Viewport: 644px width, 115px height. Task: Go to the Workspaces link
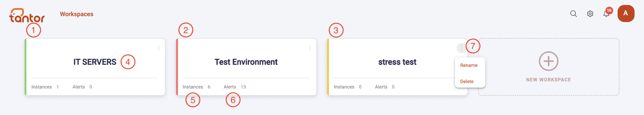pyautogui.click(x=76, y=14)
